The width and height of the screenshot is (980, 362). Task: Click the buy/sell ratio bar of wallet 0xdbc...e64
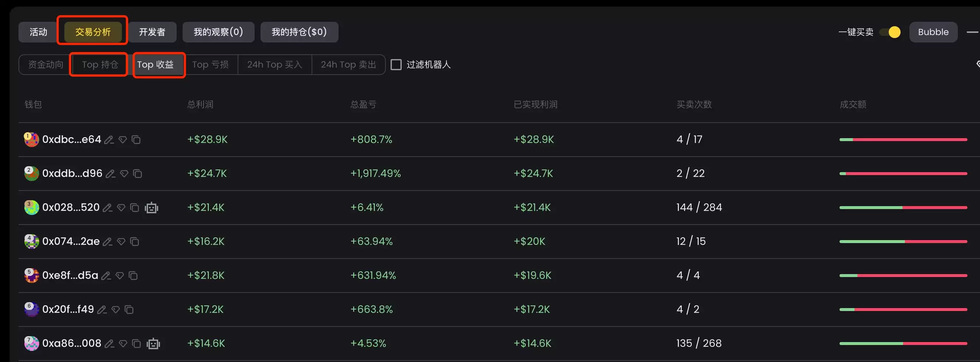click(903, 139)
